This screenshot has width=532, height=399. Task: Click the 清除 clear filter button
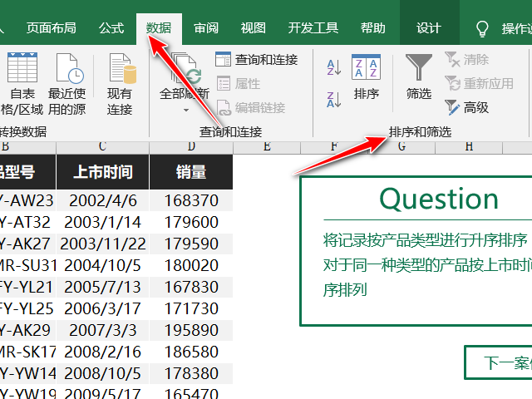point(466,60)
